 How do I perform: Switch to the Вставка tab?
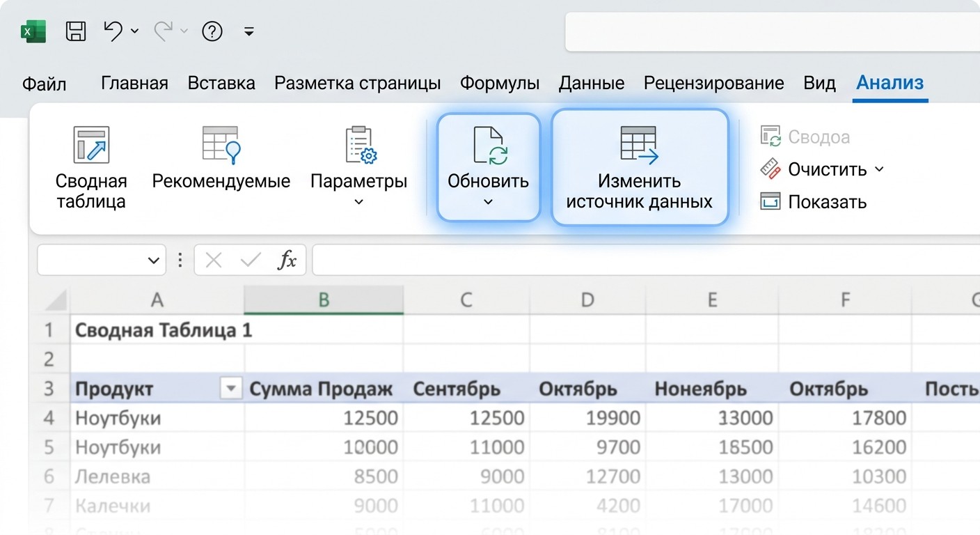pyautogui.click(x=221, y=83)
